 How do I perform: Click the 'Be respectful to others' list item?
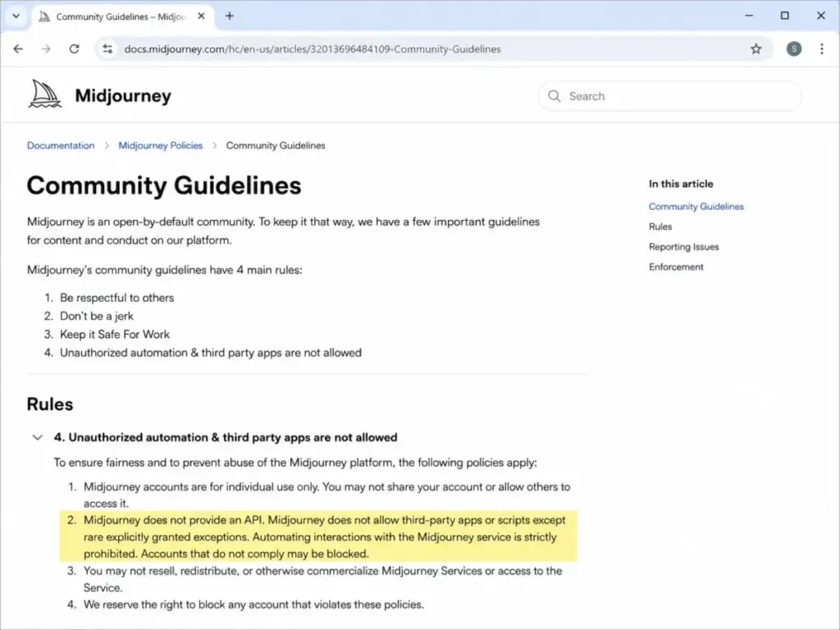click(x=116, y=298)
